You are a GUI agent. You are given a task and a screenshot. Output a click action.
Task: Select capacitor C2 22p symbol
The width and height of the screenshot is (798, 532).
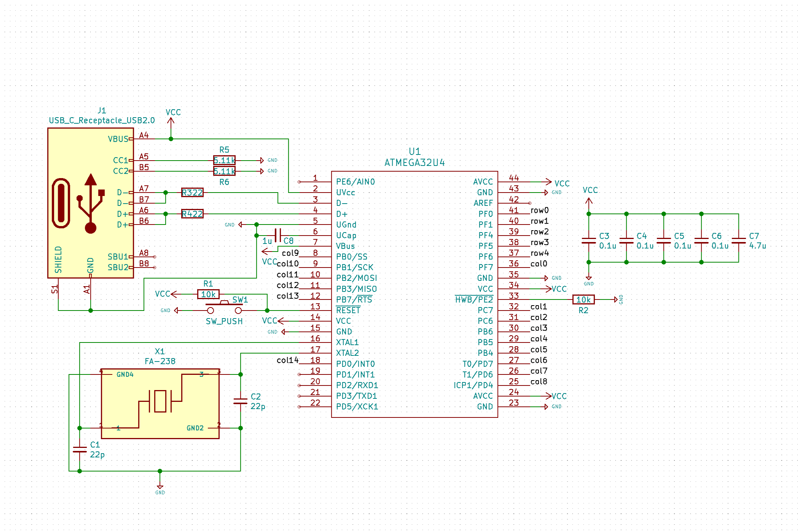point(241,401)
